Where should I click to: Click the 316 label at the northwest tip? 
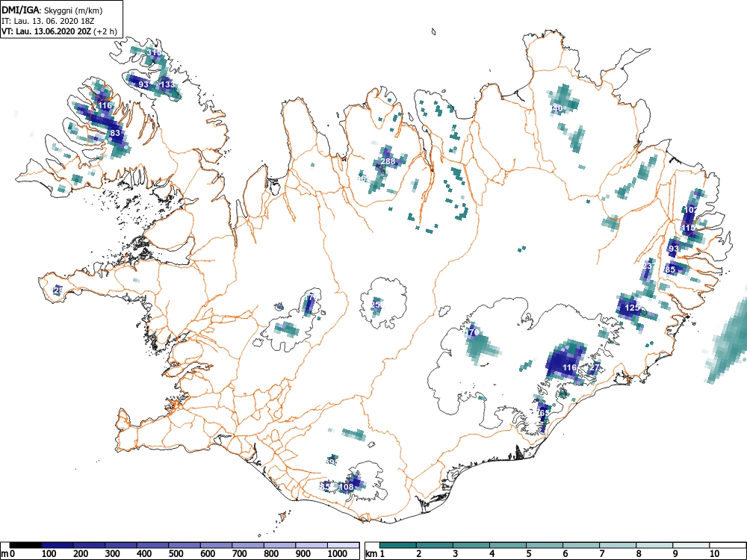(x=154, y=52)
